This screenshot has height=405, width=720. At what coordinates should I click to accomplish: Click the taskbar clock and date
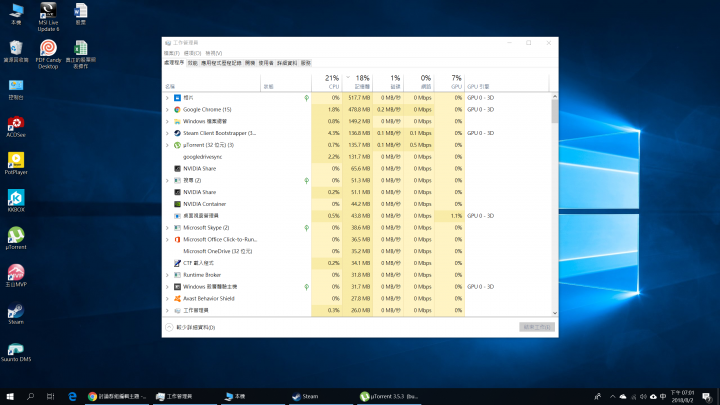(x=682, y=397)
